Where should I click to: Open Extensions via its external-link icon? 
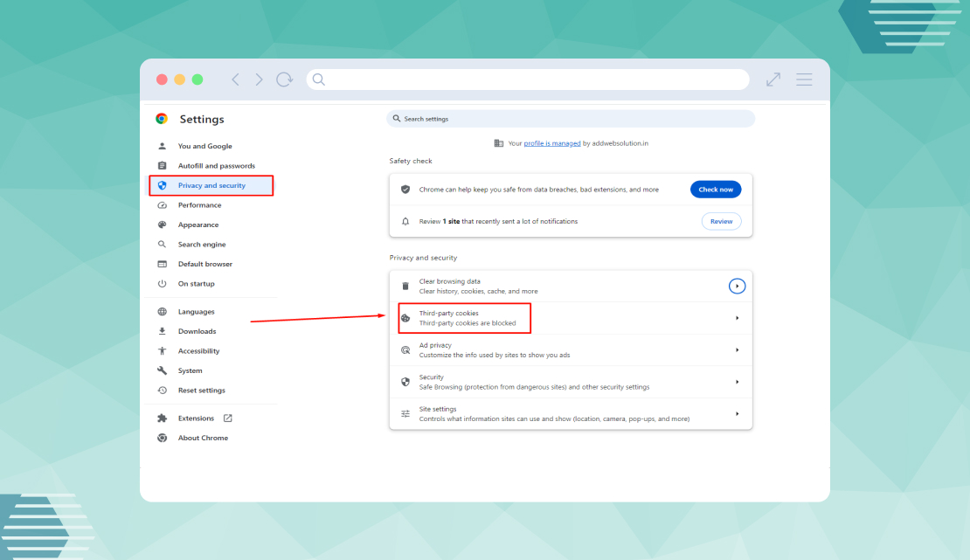tap(227, 418)
